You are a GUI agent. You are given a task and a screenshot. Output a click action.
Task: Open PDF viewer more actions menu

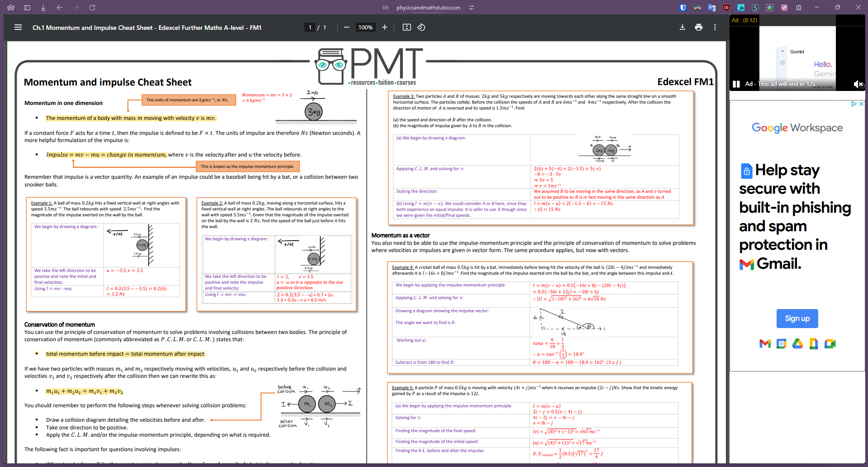coord(715,27)
